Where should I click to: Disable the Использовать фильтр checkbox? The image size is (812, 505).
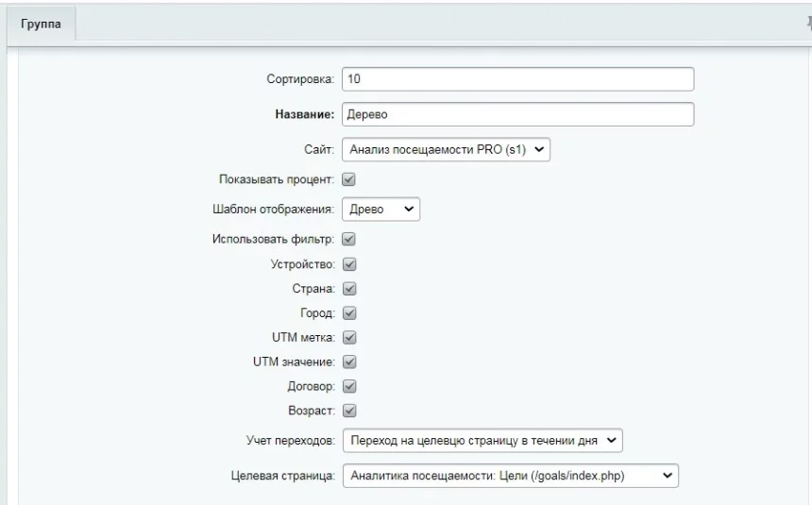(x=348, y=240)
